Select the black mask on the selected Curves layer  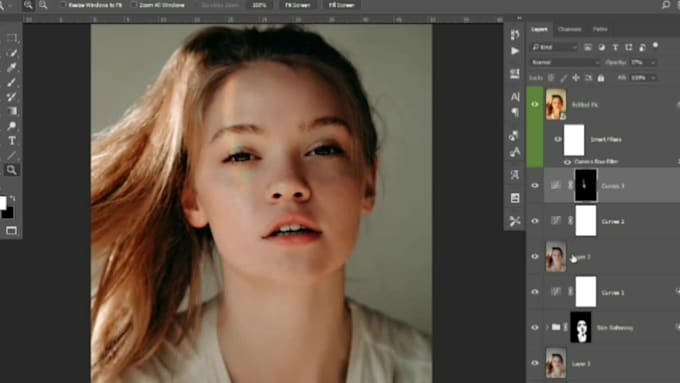(x=585, y=185)
